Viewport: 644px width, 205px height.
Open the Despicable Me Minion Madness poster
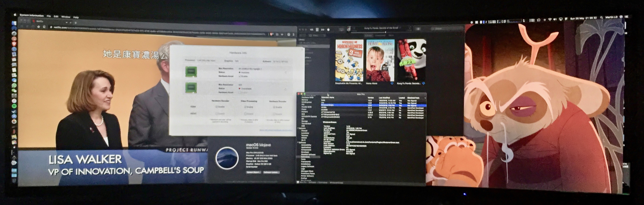pyautogui.click(x=349, y=60)
